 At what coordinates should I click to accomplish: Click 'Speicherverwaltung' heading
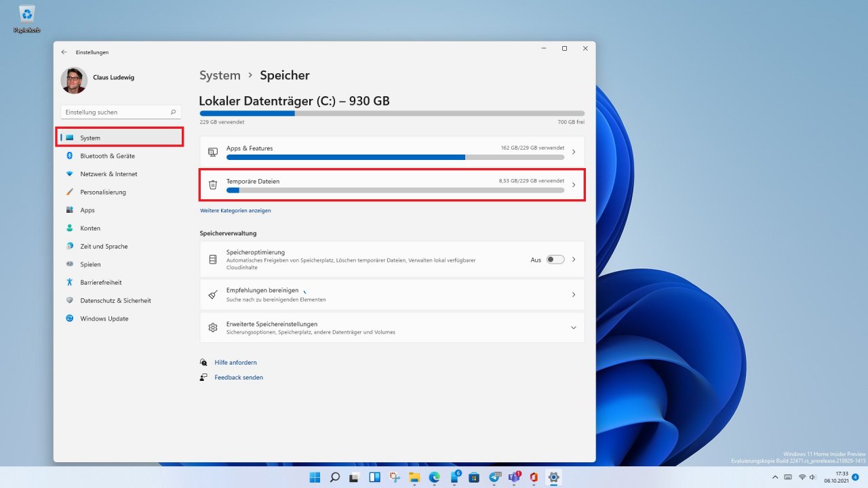pyautogui.click(x=228, y=233)
